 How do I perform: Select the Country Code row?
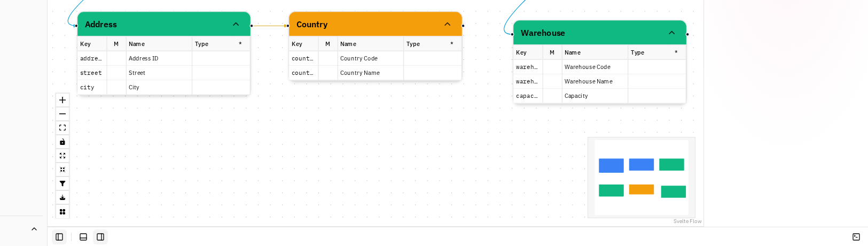(x=376, y=58)
